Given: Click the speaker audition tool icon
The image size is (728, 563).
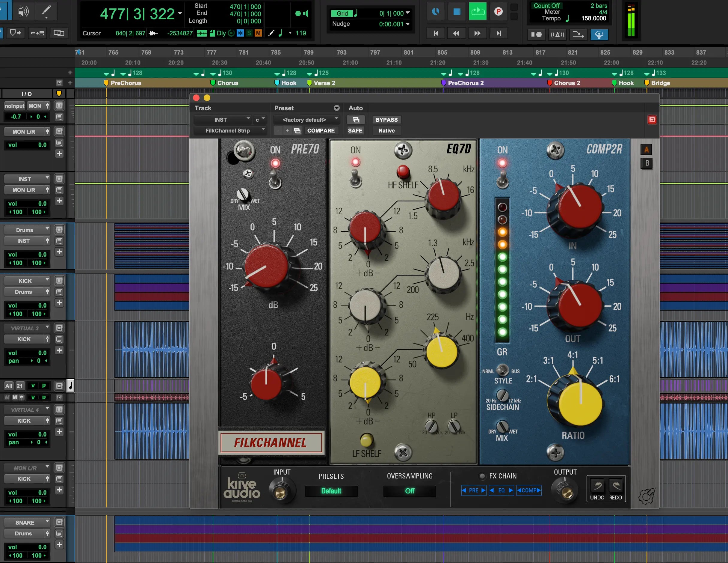Looking at the screenshot, I should click(x=23, y=11).
